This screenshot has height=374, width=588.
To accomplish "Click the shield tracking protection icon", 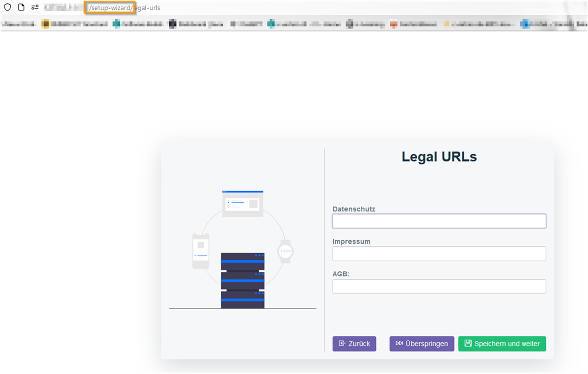I will pos(7,8).
